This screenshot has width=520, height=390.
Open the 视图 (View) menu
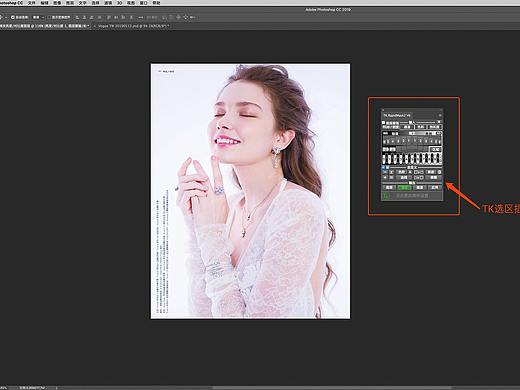[x=131, y=3]
